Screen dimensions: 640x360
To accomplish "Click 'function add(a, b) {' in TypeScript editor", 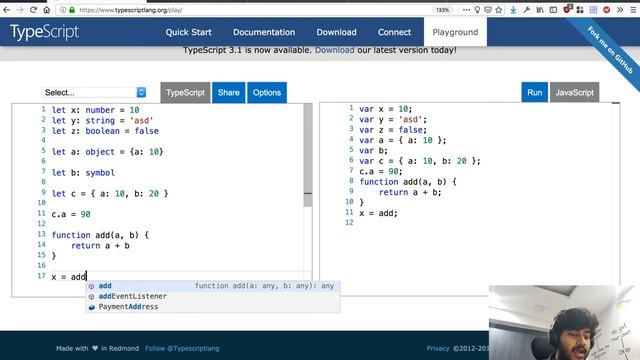I will click(100, 235).
